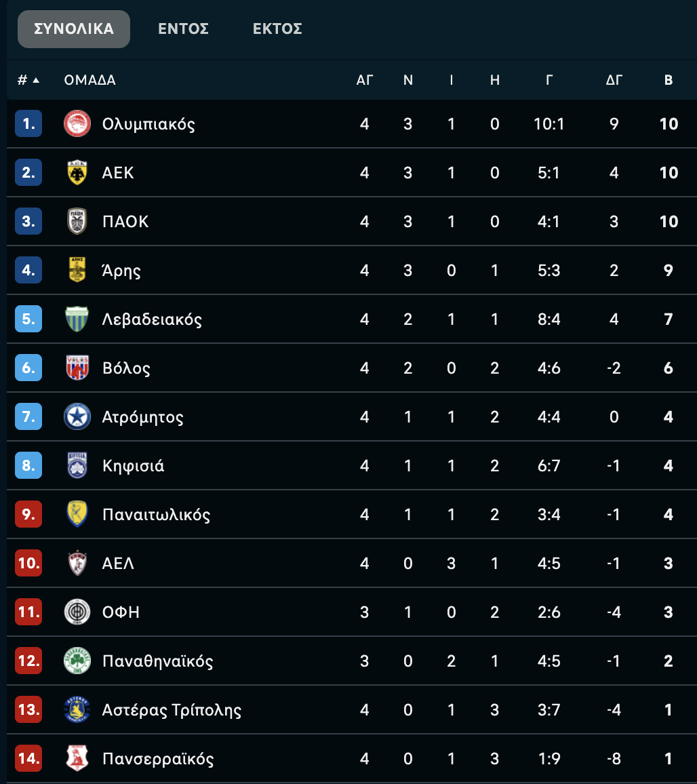
Task: Click the Ατρόμητος star logo
Action: coord(77,416)
